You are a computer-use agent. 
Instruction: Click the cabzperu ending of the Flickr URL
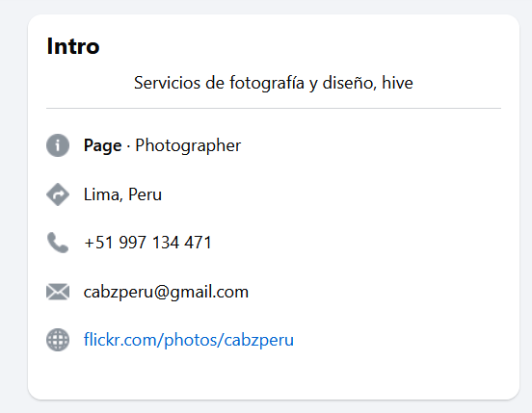pos(259,340)
